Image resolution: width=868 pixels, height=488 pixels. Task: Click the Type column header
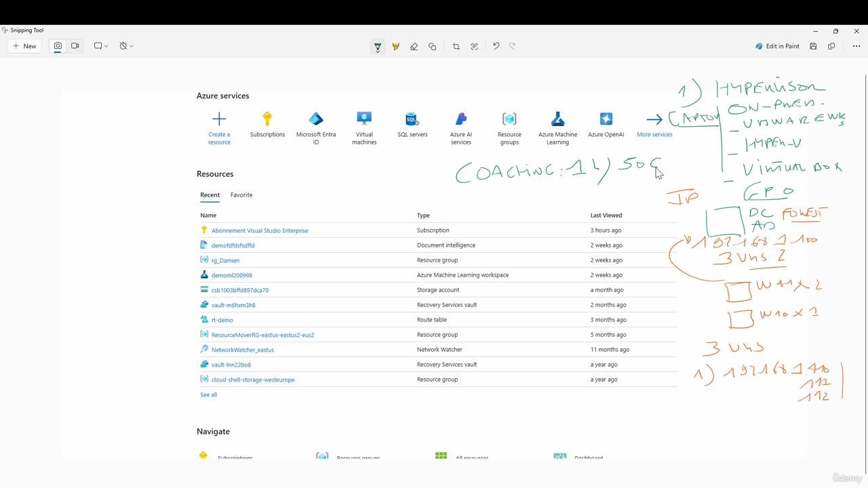[423, 216]
